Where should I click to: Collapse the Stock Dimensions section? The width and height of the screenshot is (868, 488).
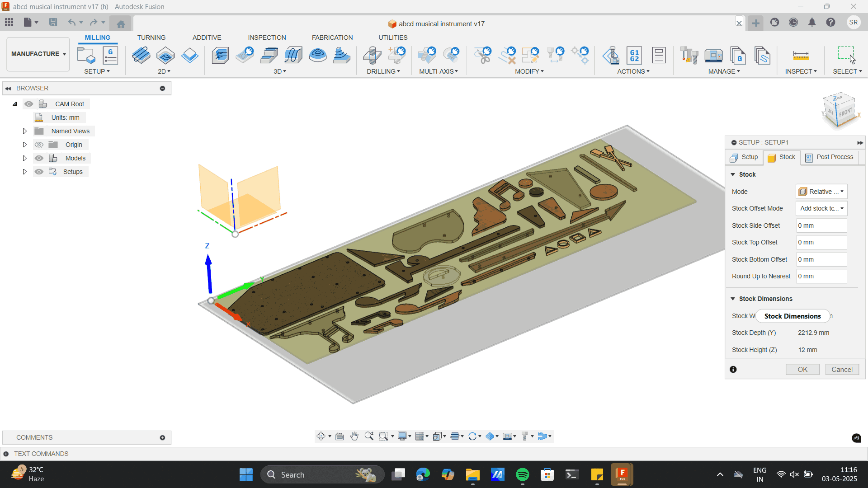(733, 299)
